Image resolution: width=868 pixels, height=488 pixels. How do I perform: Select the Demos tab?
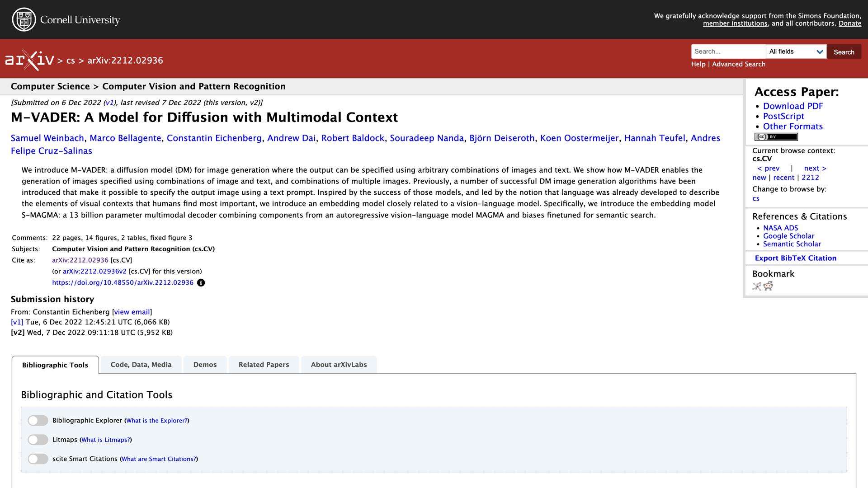205,365
